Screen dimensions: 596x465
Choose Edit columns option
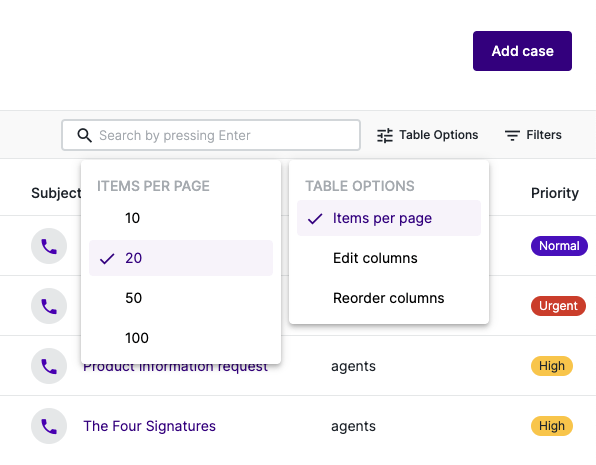pyautogui.click(x=389, y=258)
